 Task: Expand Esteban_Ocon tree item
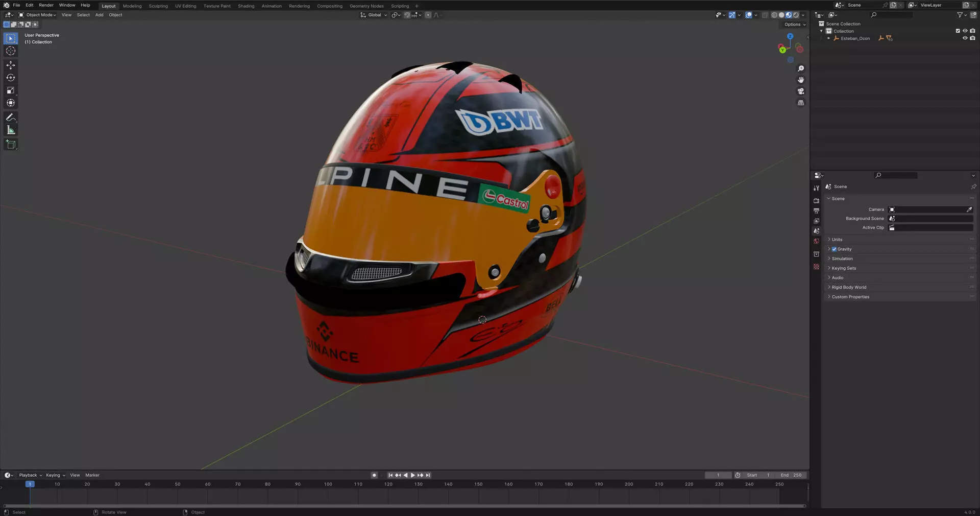(x=828, y=38)
